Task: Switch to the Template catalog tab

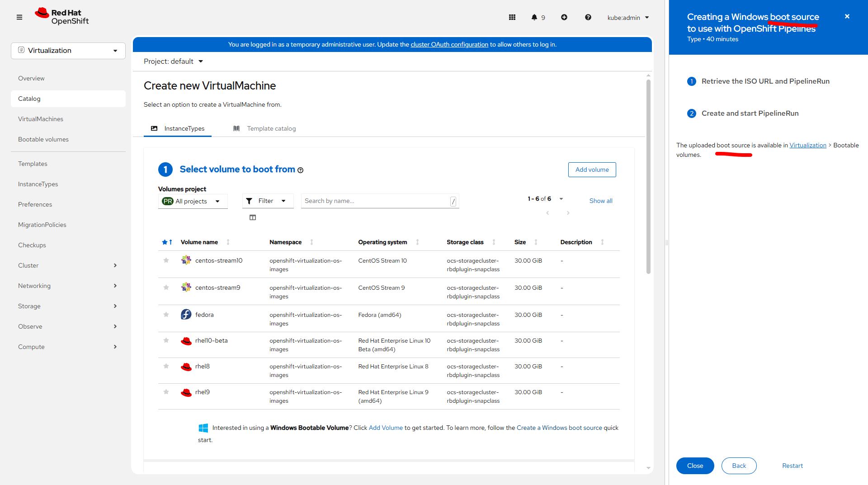Action: tap(271, 129)
